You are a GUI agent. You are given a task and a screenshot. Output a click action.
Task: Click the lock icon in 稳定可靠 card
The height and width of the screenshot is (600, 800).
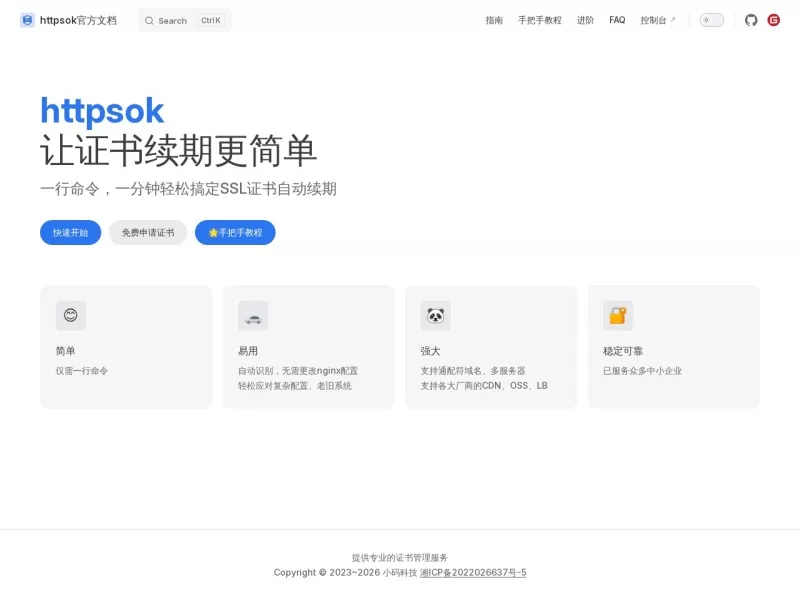[618, 315]
